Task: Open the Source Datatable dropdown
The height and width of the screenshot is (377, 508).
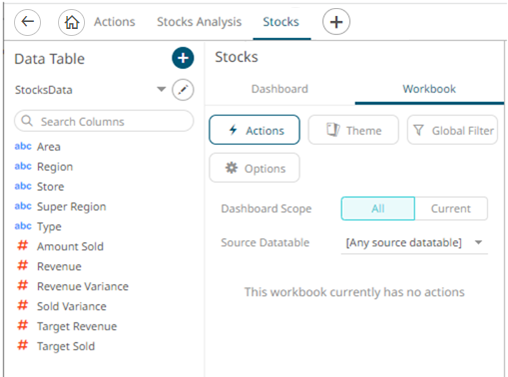Action: coord(414,242)
